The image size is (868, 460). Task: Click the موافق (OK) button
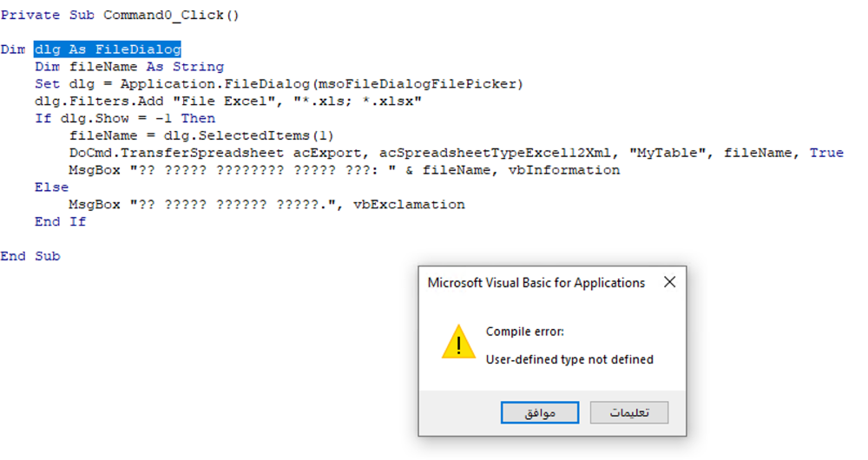point(540,412)
